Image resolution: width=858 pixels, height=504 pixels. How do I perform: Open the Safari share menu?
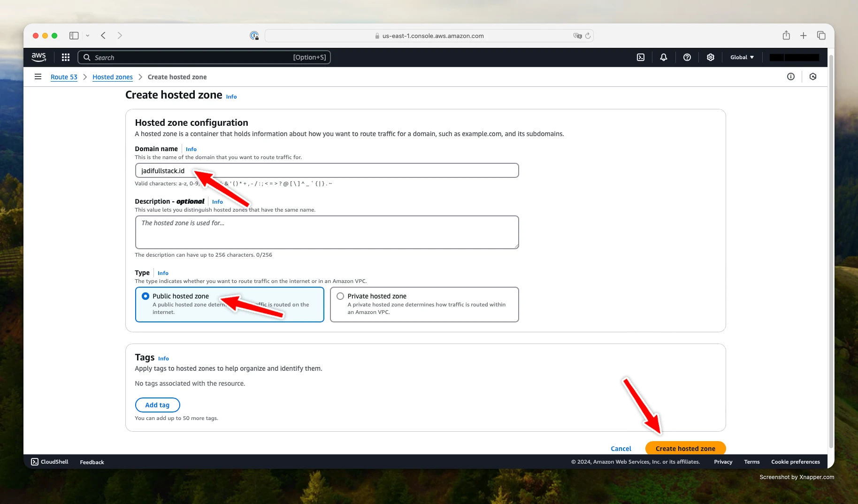tap(786, 35)
